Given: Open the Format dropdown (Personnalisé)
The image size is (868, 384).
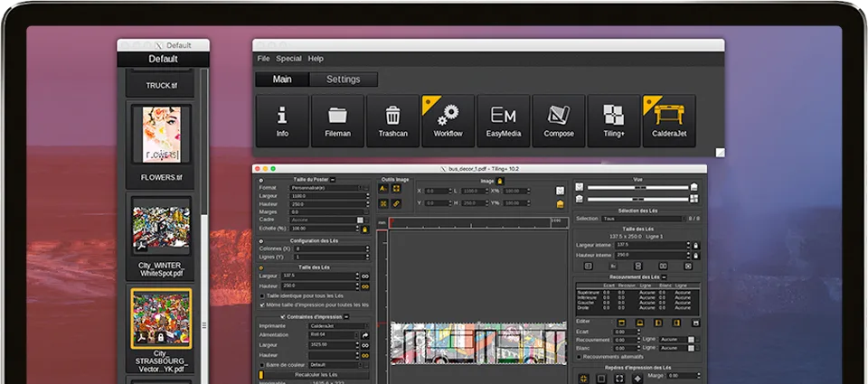Looking at the screenshot, I should 329,188.
